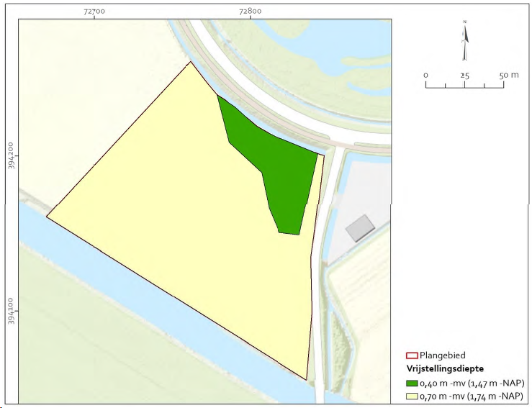Click the red Plangebied legend outline box

pos(412,355)
